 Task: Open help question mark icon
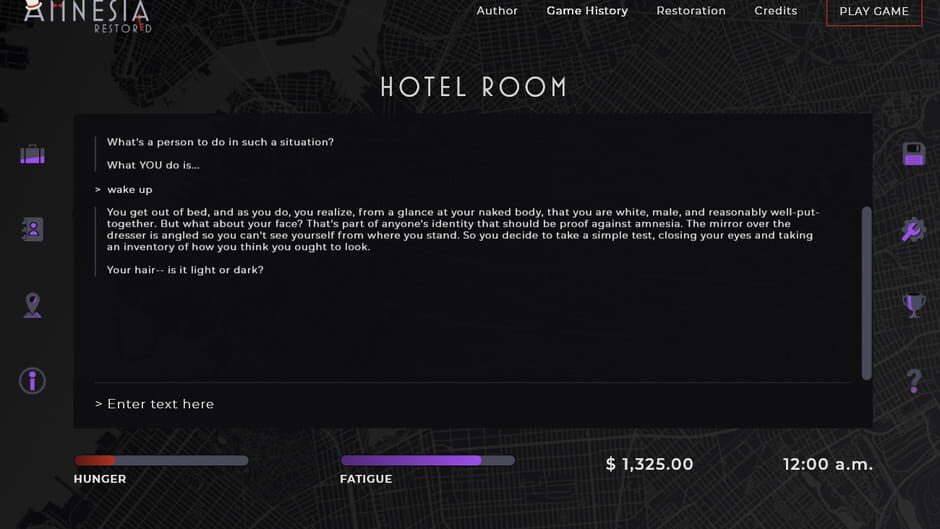pyautogui.click(x=913, y=381)
